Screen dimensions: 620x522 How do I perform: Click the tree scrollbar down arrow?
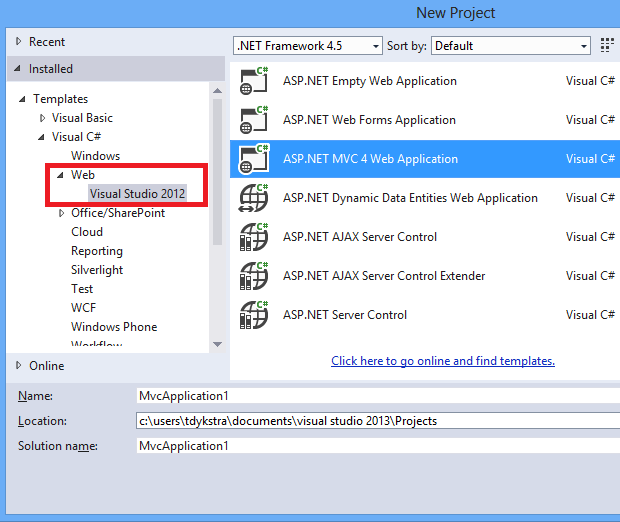tap(217, 344)
